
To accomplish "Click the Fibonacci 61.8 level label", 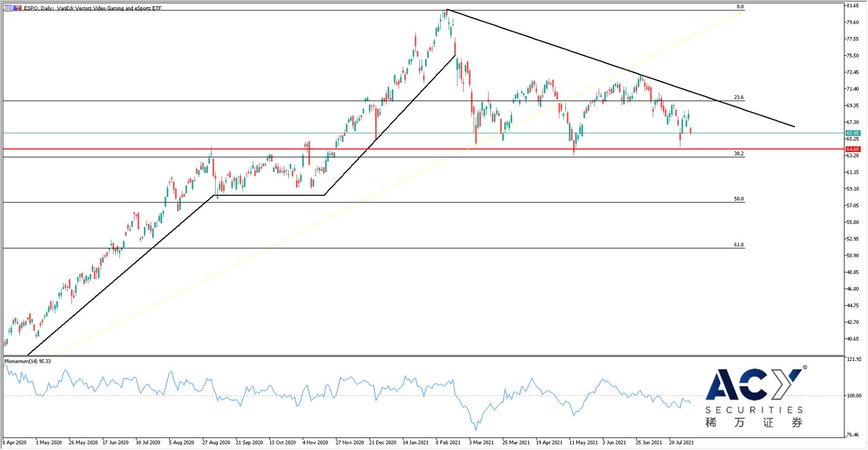I will click(x=739, y=245).
